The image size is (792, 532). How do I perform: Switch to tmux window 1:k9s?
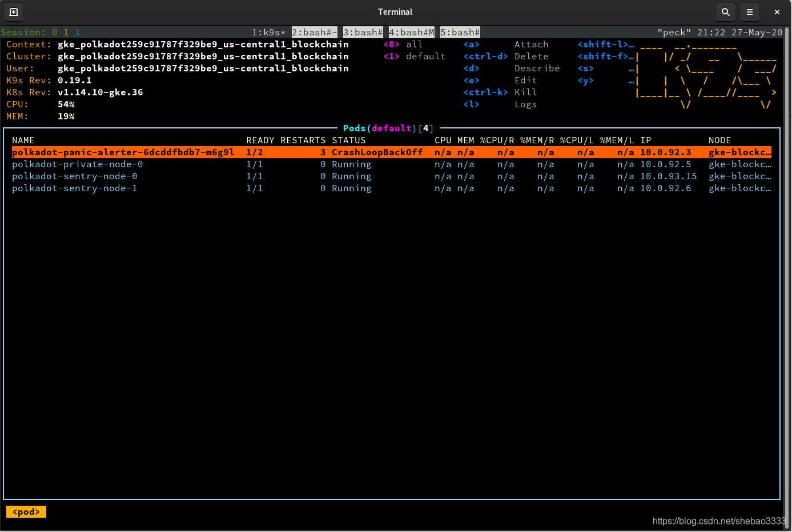268,33
